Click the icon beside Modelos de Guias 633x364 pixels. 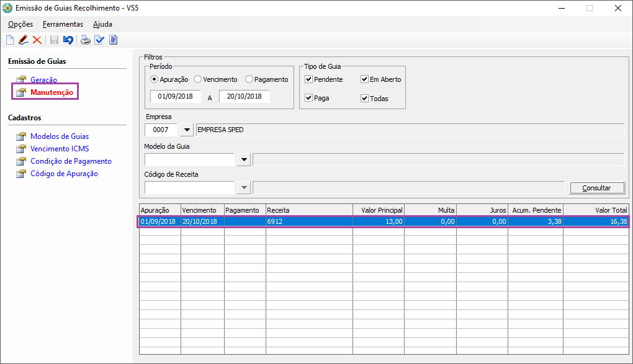coord(21,136)
